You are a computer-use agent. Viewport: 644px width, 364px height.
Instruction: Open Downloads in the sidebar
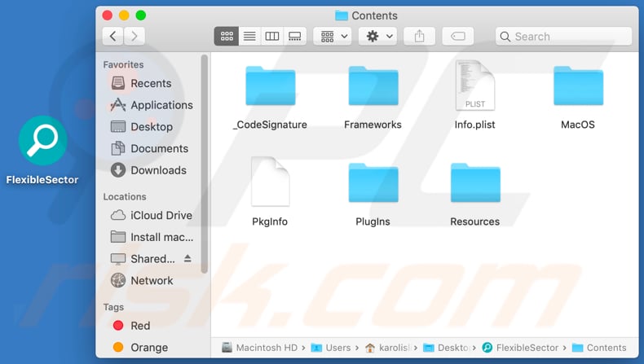[x=148, y=170]
